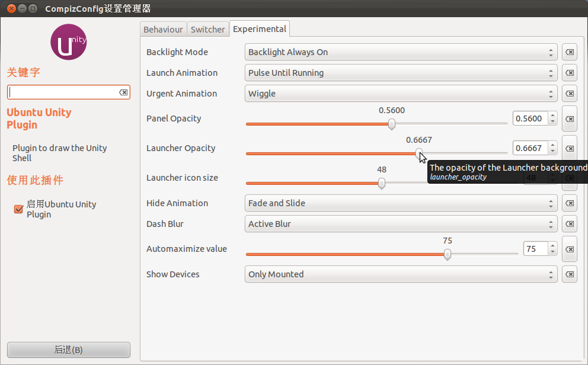This screenshot has height=365, width=588.
Task: Reset Show Devices to default
Action: 569,274
